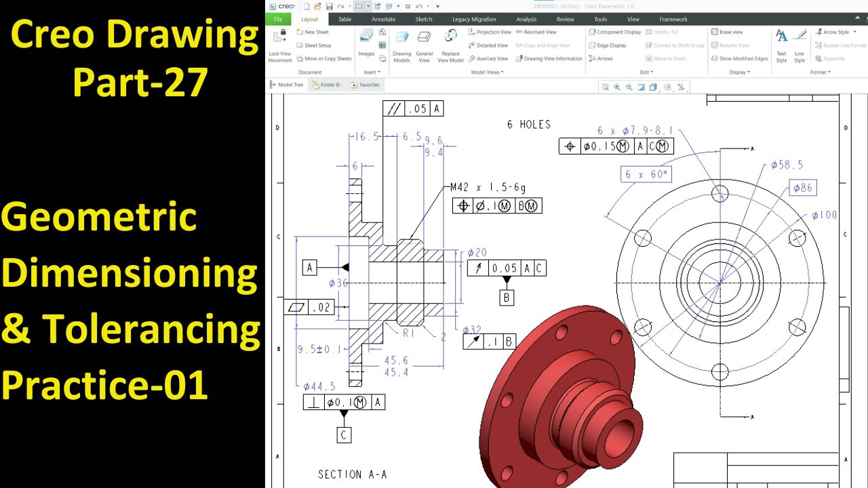Viewport: 868px width, 488px height.
Task: Click the Regenerate icon in the quick access toolbar
Action: (378, 6)
